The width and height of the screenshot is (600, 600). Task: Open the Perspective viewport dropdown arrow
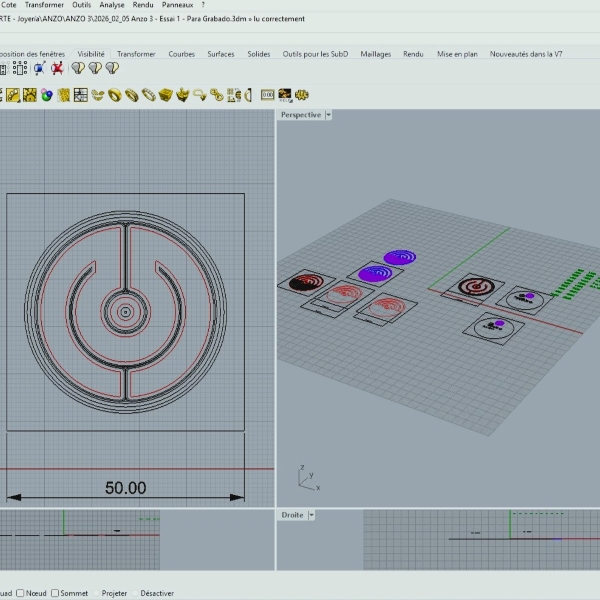coord(329,115)
